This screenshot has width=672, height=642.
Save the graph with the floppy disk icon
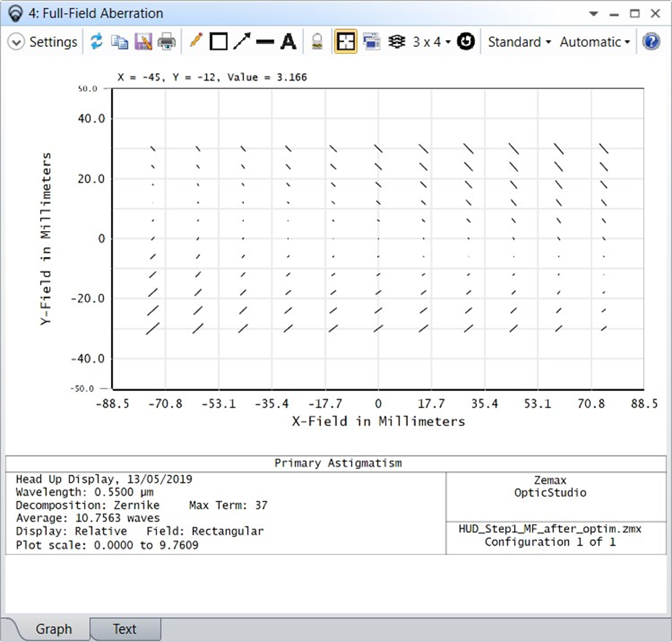click(x=143, y=42)
